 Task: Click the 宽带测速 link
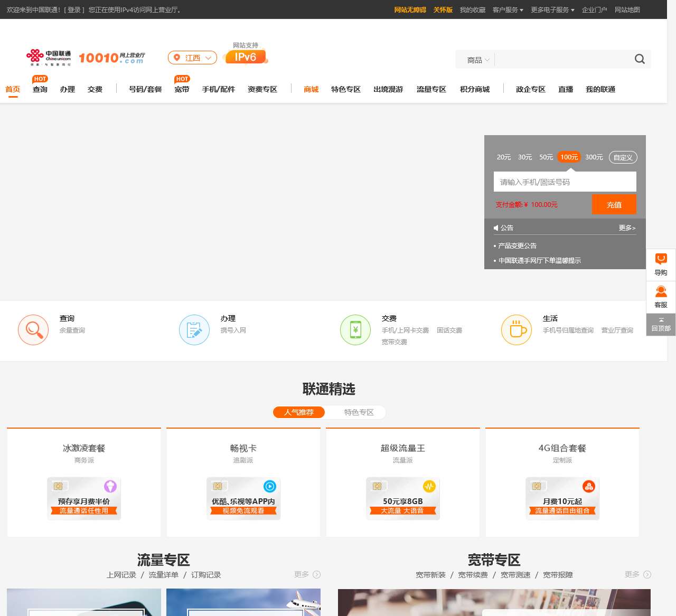pyautogui.click(x=515, y=574)
